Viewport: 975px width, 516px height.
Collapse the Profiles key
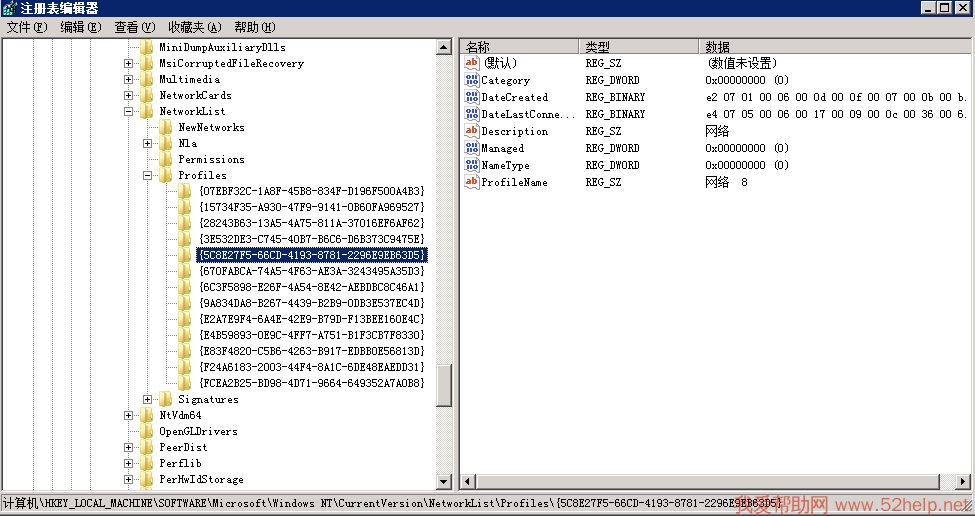[147, 176]
